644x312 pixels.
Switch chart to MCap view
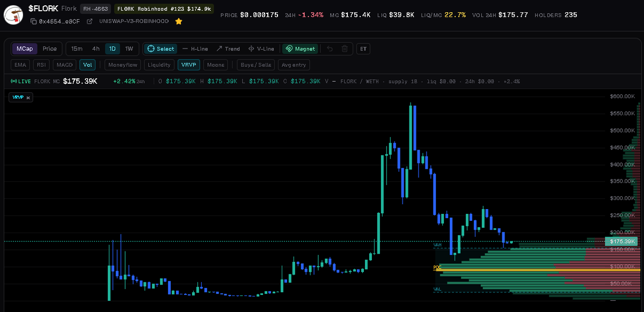pyautogui.click(x=25, y=49)
